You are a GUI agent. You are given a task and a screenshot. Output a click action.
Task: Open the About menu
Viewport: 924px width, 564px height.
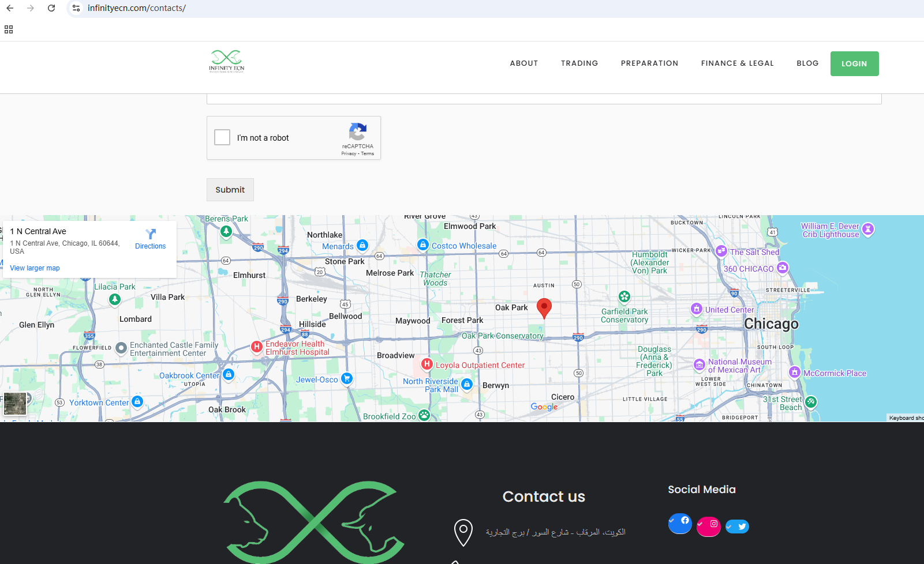[x=523, y=63]
